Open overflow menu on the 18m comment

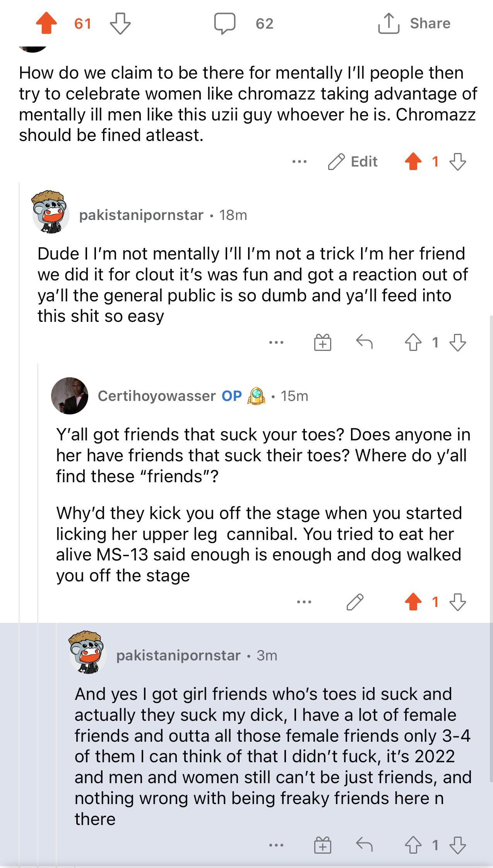pyautogui.click(x=276, y=342)
